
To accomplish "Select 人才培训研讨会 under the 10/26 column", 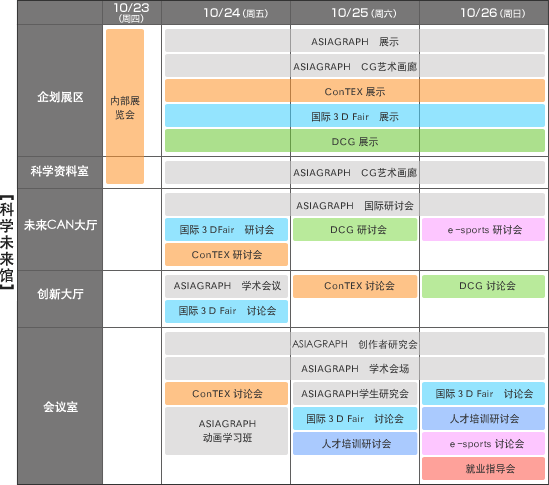I will [484, 418].
